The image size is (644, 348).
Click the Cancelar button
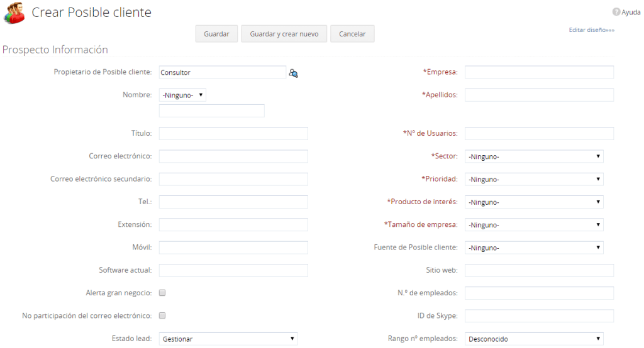click(x=352, y=34)
